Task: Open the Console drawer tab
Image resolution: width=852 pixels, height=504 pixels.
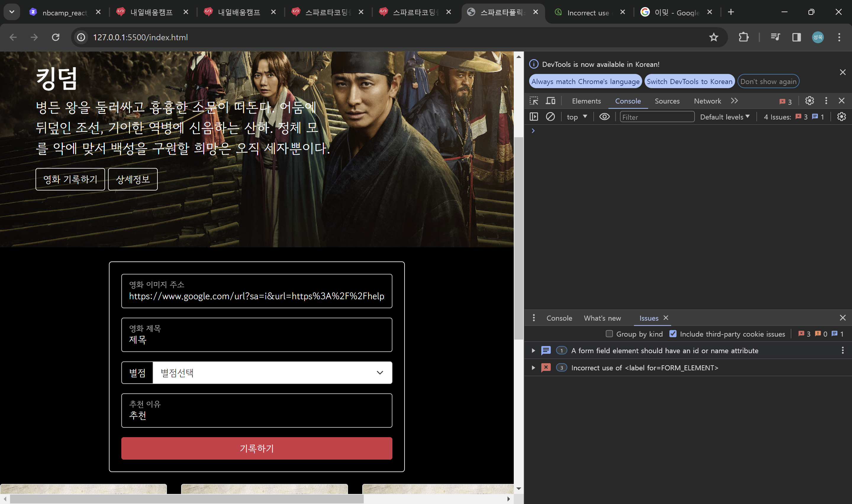Action: pyautogui.click(x=559, y=318)
